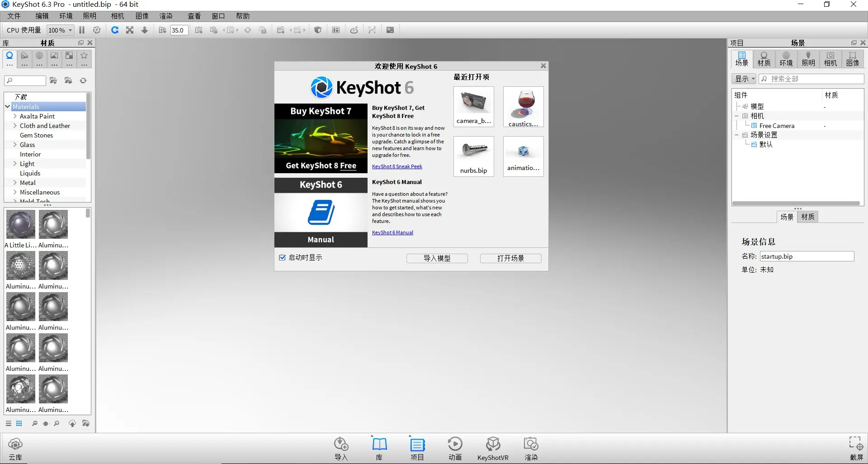Viewport: 868px width, 464px height.
Task: Open recent file camera_b… thumbnail
Action: tap(474, 107)
